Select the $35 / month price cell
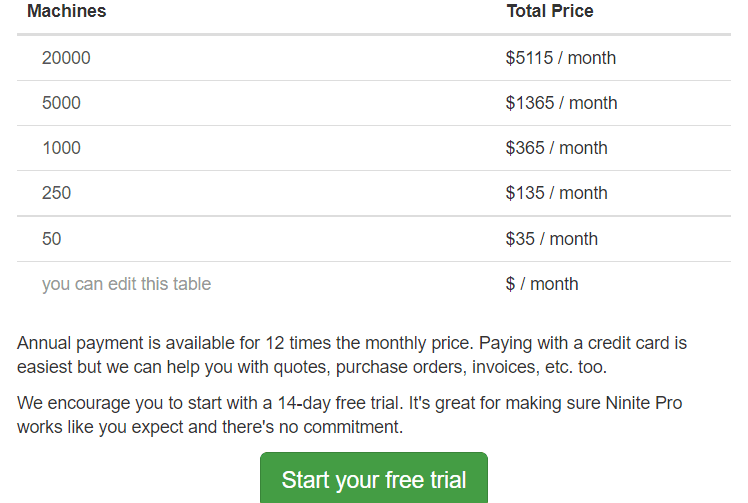The image size is (748, 503). click(551, 239)
